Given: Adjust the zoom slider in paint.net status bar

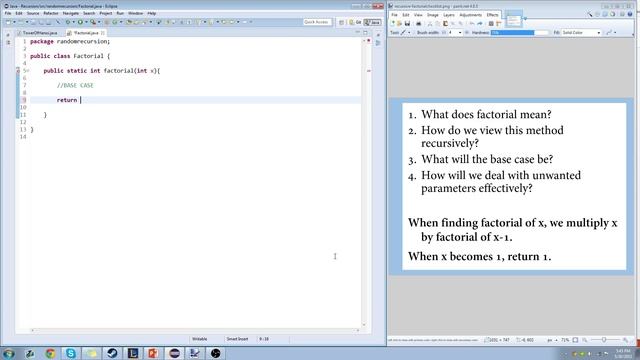Looking at the screenshot, I should pos(604,340).
